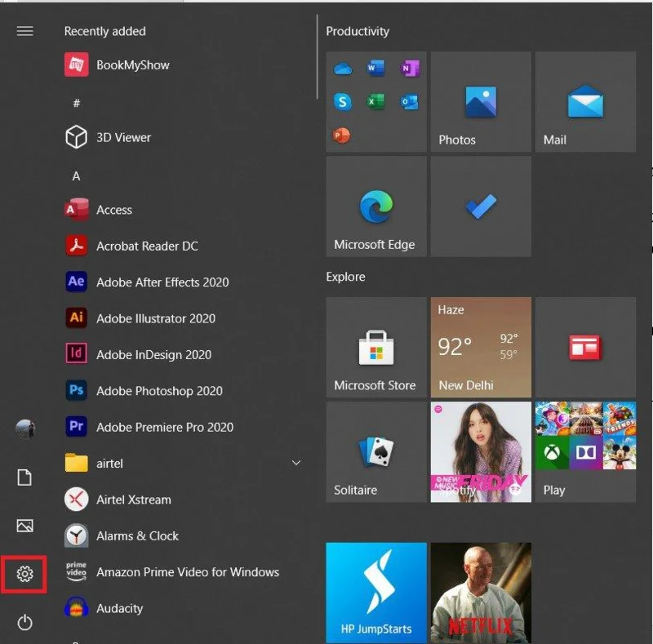Open Xbox icon inside the Play tile

click(552, 452)
